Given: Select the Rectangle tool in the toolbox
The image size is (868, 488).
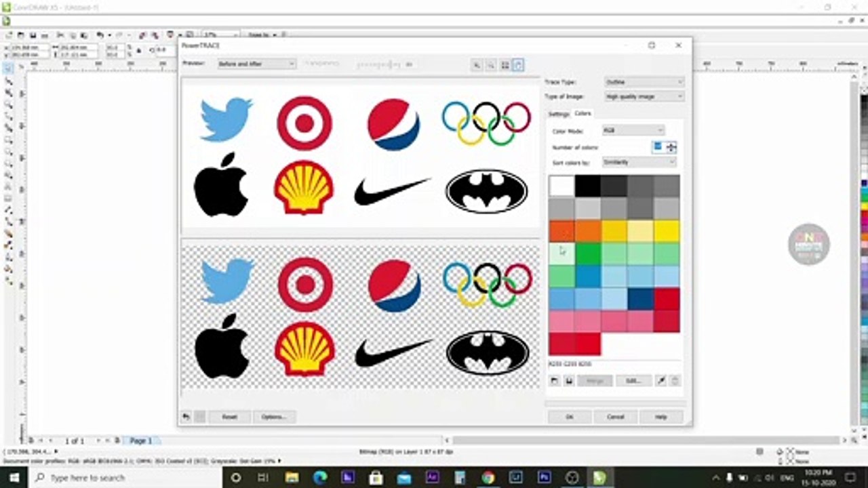Looking at the screenshot, I should coord(9,140).
